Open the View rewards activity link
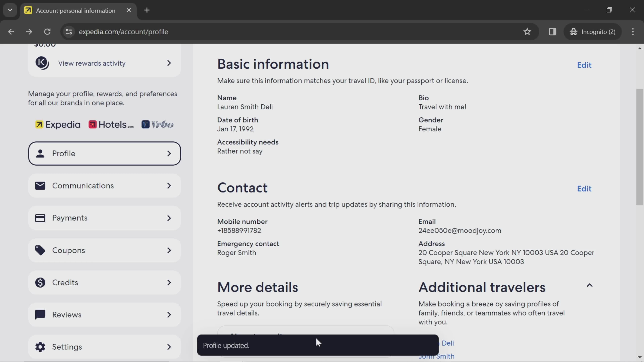Viewport: 644px width, 362px height. click(104, 63)
